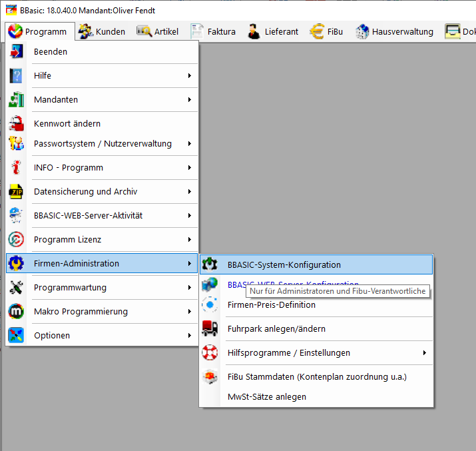Click the Hausverwaltung toolbar icon
Viewport: 476px width, 451px height.
(x=362, y=31)
